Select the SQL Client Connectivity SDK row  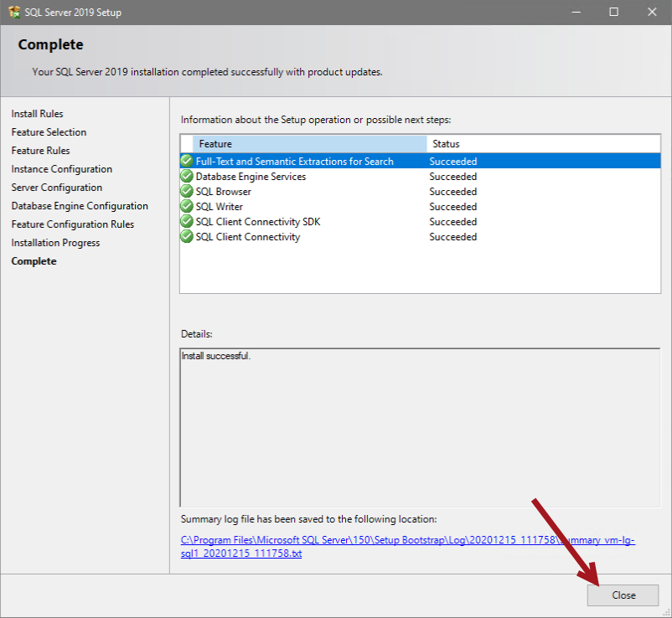420,221
